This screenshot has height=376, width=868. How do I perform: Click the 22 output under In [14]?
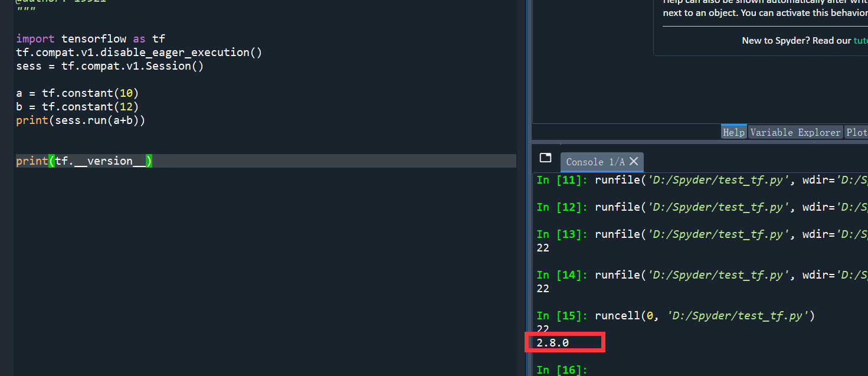[543, 289]
